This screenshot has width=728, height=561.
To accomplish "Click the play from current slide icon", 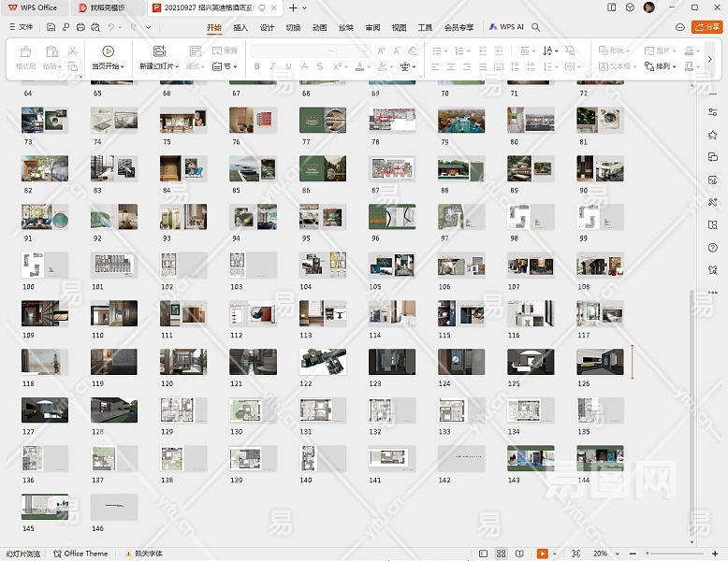I will coord(109,51).
